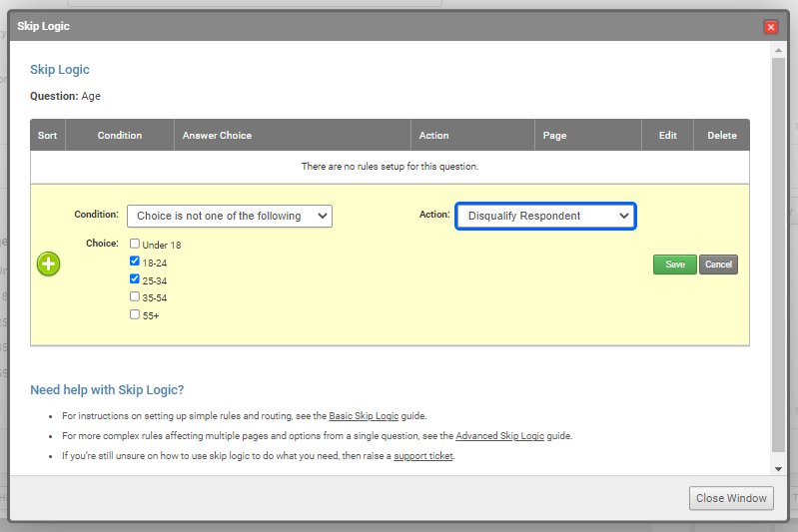
Task: Click the scrollbar up arrow
Action: 779,50
